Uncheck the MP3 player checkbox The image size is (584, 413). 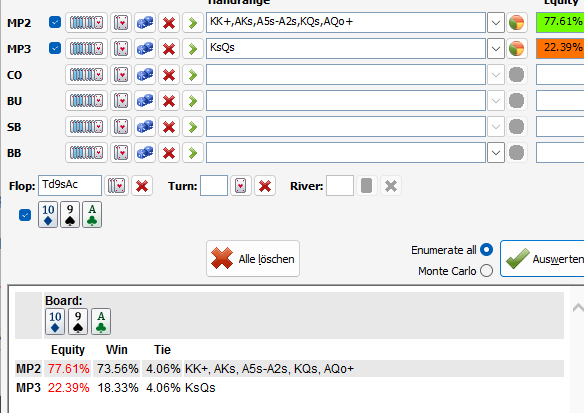click(x=55, y=48)
